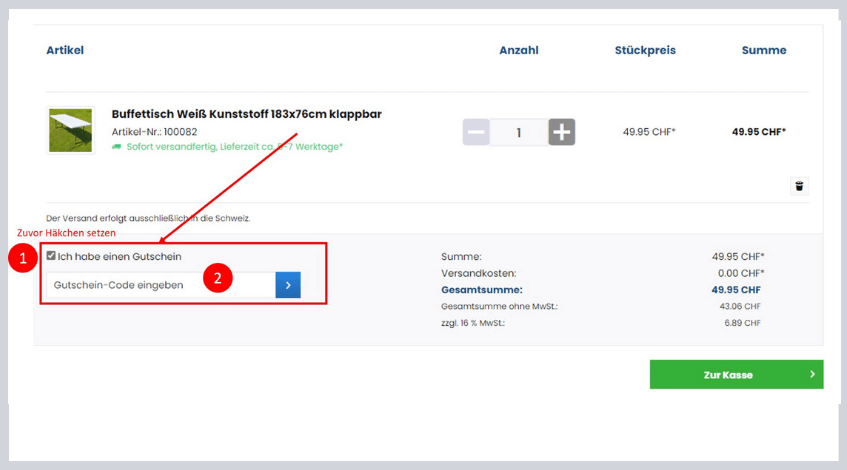Submit voucher code with blue arrow button
The width and height of the screenshot is (847, 470).
pos(288,285)
